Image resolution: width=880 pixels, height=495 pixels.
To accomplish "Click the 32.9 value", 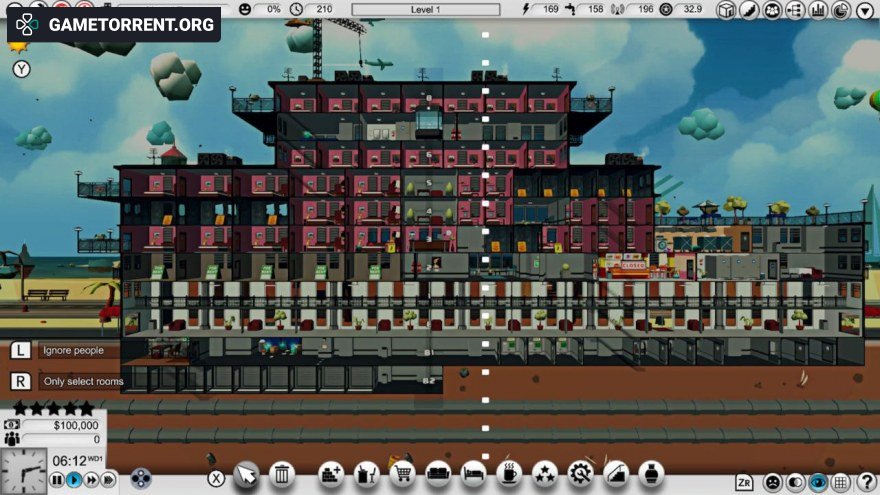I will 693,9.
